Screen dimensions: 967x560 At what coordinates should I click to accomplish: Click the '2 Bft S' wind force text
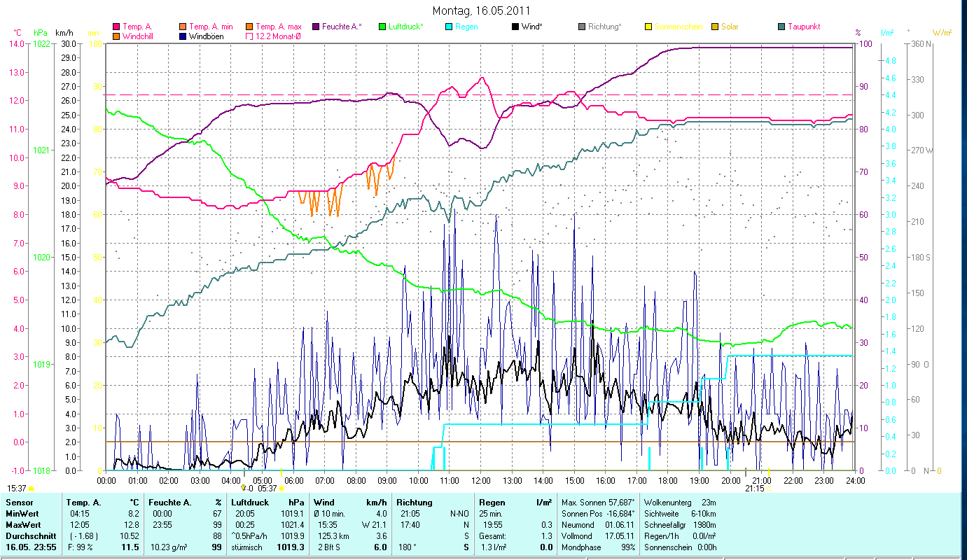pyautogui.click(x=328, y=547)
